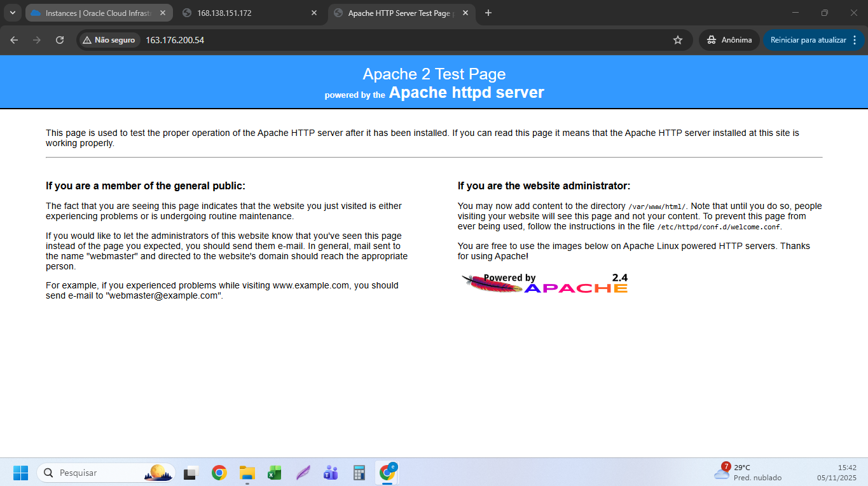Click 'If you are a member of the general public:' heading

(x=146, y=186)
